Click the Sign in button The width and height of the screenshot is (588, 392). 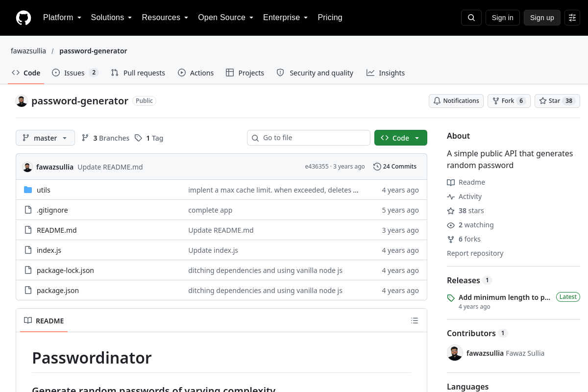(x=502, y=18)
